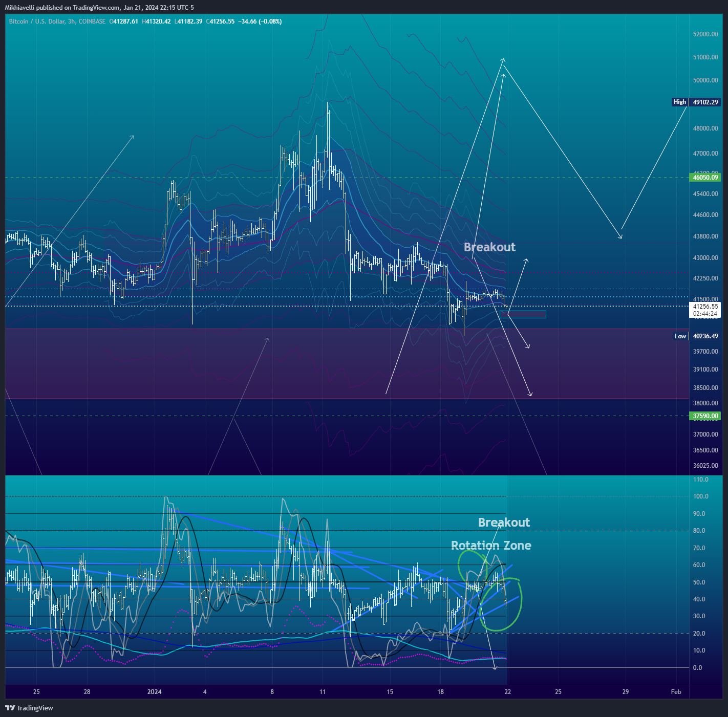Click the 110.0 oscillator scale label

pos(700,480)
